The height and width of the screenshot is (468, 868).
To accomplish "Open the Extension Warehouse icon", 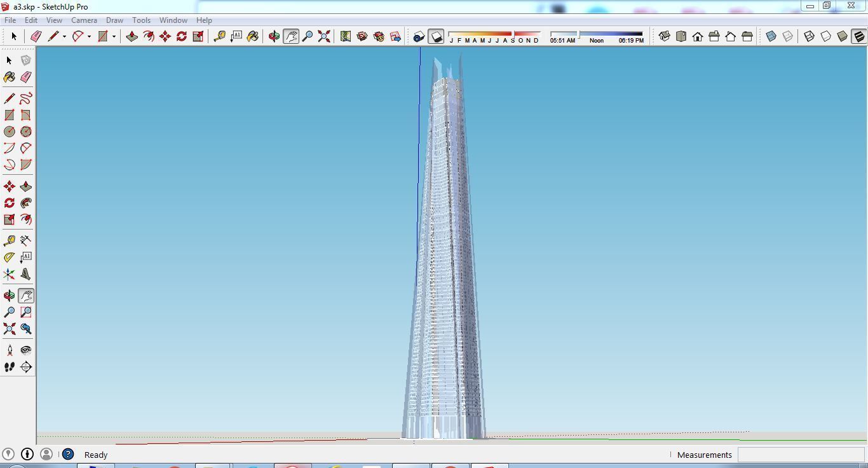I will pyautogui.click(x=378, y=37).
